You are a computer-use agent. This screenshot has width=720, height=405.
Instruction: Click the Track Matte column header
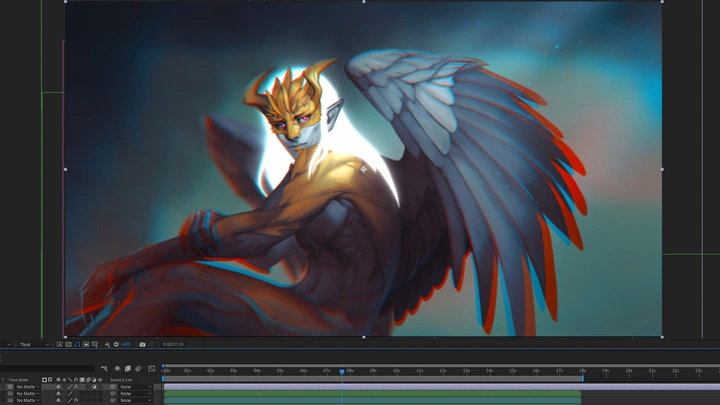pyautogui.click(x=18, y=380)
